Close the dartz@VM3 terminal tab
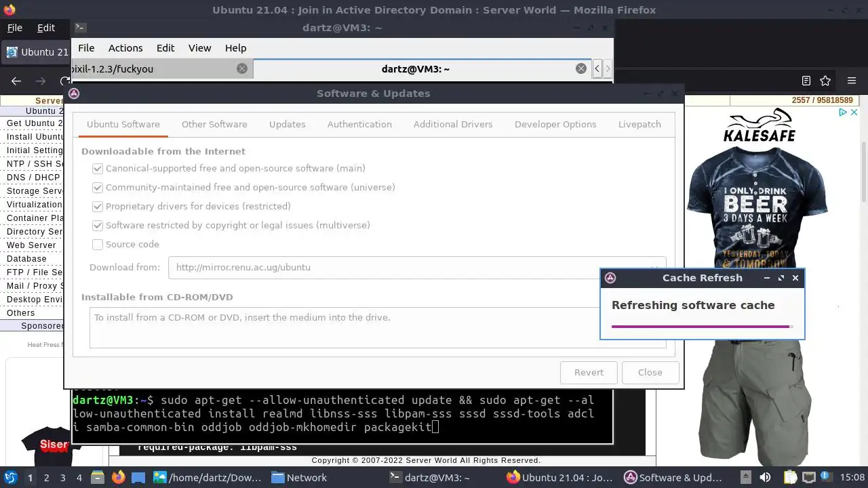Image resolution: width=868 pixels, height=488 pixels. click(x=581, y=68)
